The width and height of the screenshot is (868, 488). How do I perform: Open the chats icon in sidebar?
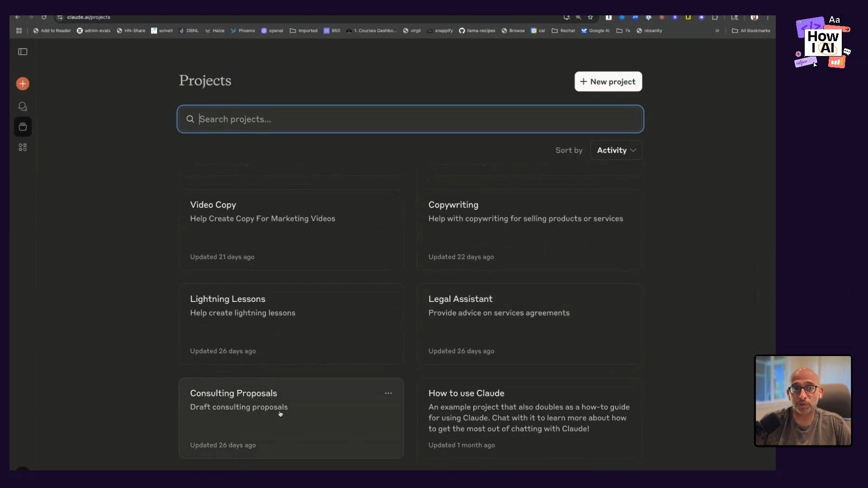pos(23,107)
